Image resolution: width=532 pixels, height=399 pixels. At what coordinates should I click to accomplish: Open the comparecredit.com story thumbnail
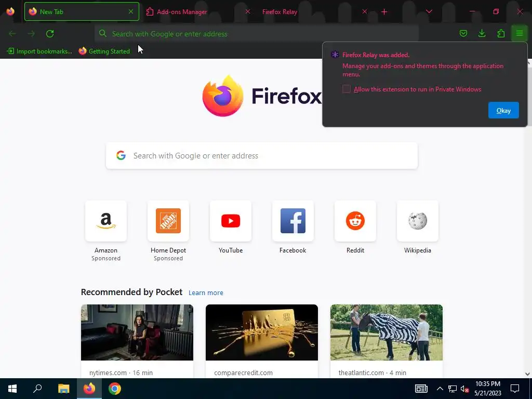click(x=262, y=332)
